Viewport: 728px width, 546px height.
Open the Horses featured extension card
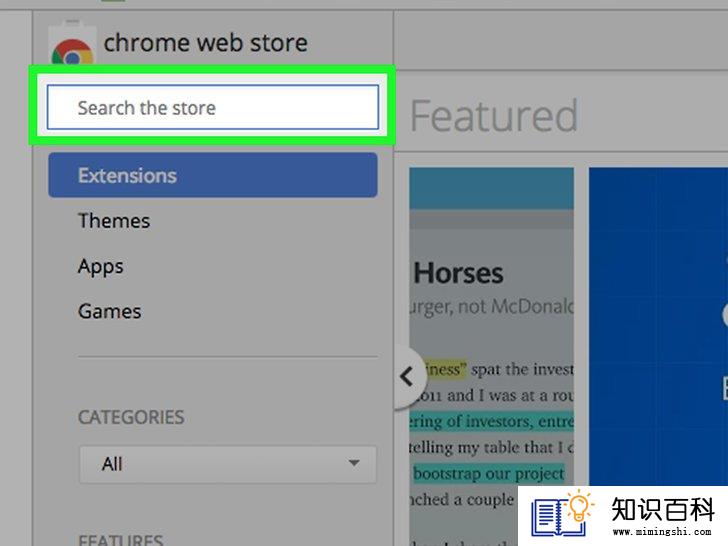pyautogui.click(x=491, y=357)
